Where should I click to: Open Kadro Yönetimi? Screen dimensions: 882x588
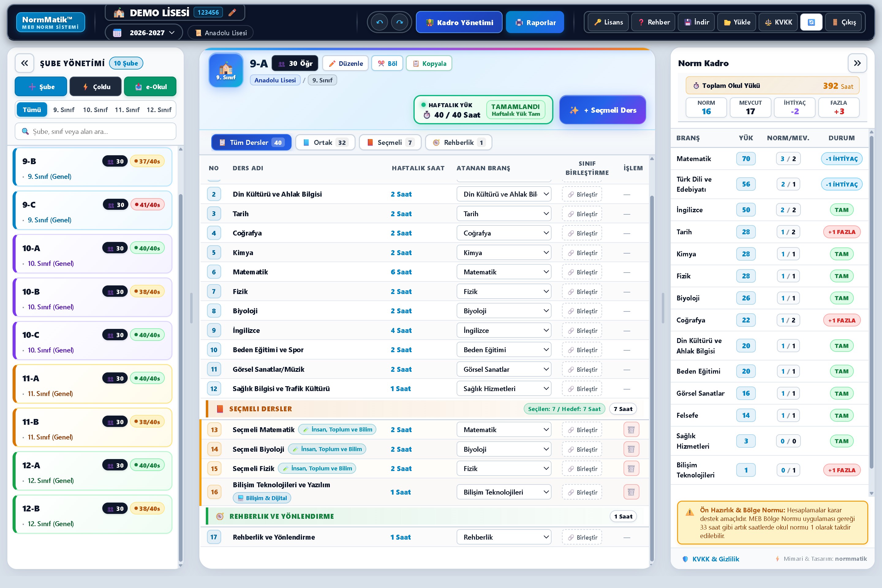click(459, 22)
